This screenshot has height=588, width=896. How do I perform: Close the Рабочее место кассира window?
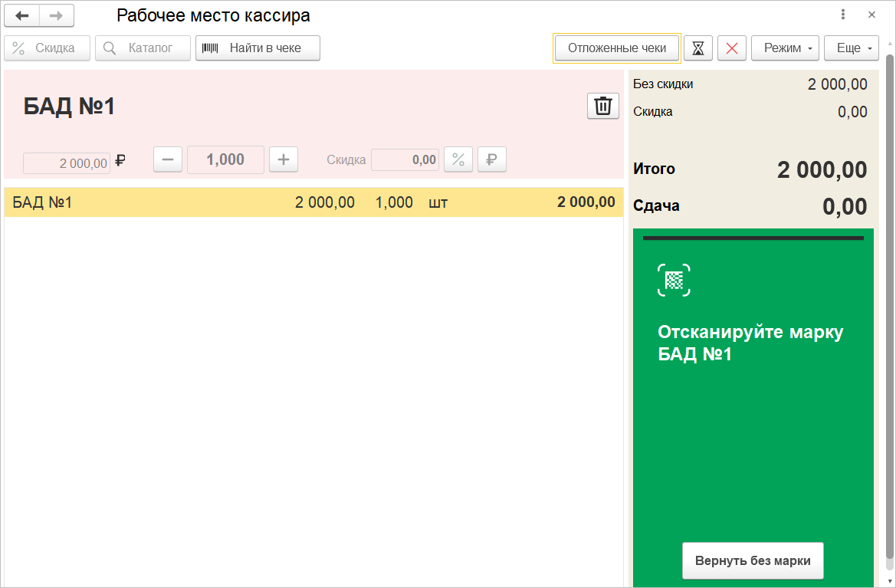tap(871, 15)
